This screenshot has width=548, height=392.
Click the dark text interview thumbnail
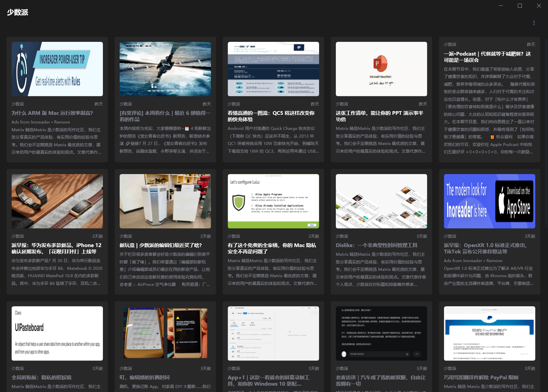pos(381,333)
